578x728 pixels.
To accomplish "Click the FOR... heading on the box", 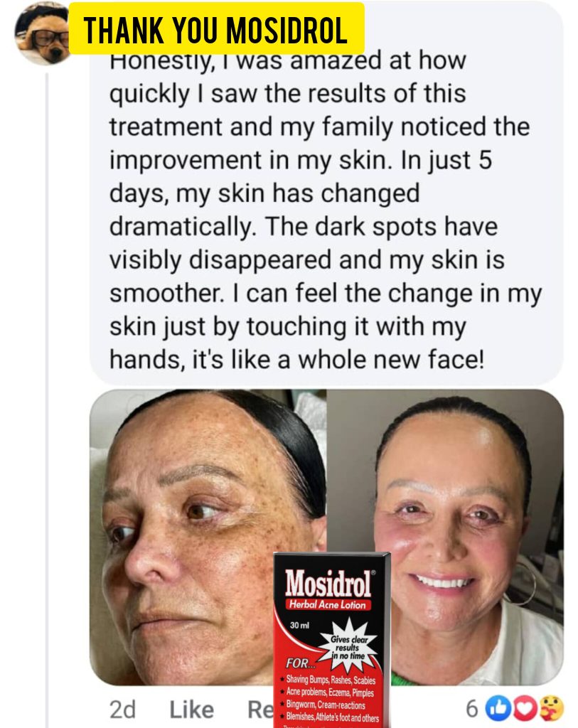I will point(300,663).
